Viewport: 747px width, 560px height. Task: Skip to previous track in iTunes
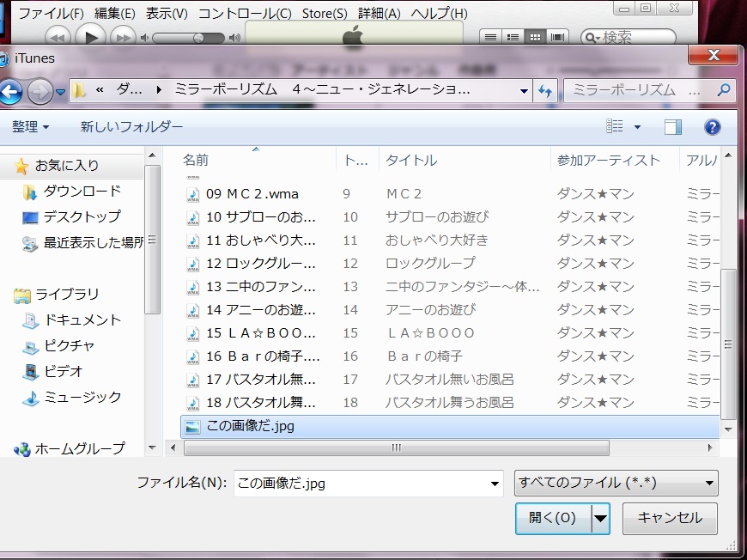coord(58,37)
